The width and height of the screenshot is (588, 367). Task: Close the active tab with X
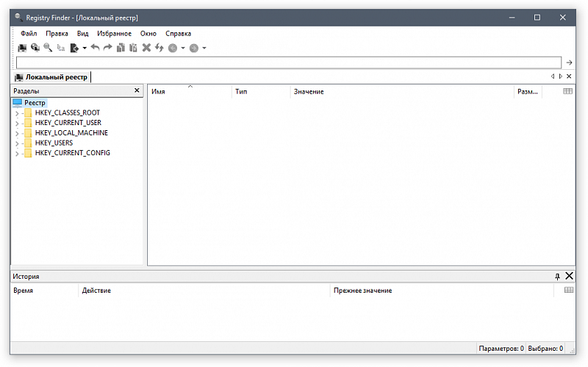point(569,76)
